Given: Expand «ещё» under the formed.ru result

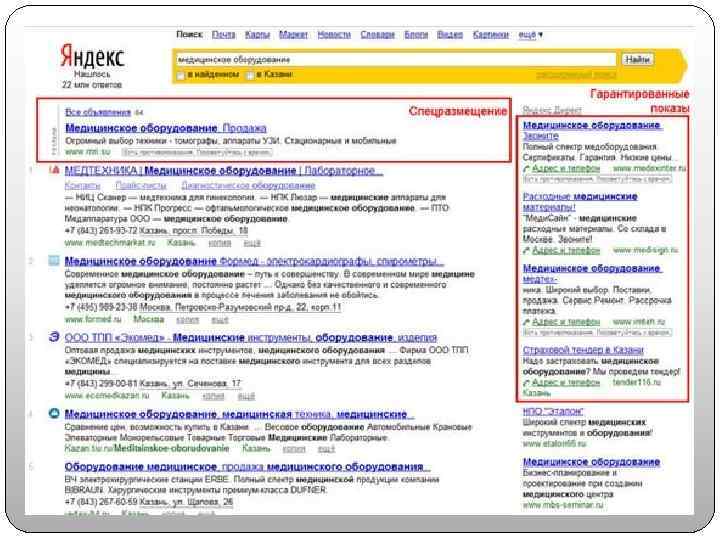Looking at the screenshot, I should (219, 319).
